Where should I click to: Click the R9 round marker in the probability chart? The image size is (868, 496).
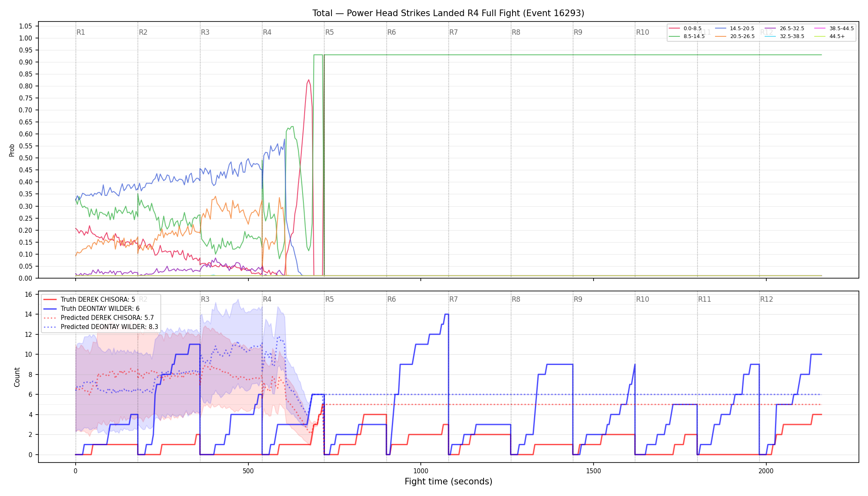coord(578,32)
